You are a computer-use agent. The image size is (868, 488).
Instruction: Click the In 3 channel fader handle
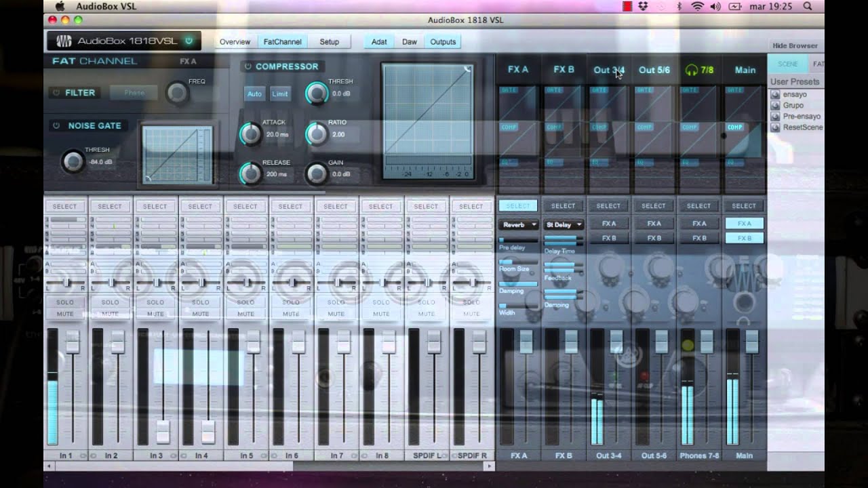[163, 431]
